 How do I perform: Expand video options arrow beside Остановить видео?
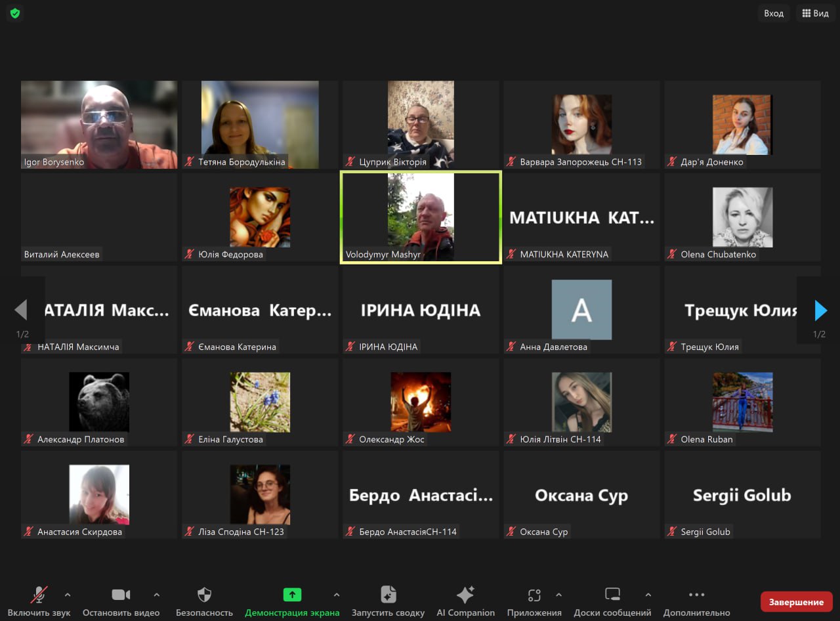click(156, 595)
